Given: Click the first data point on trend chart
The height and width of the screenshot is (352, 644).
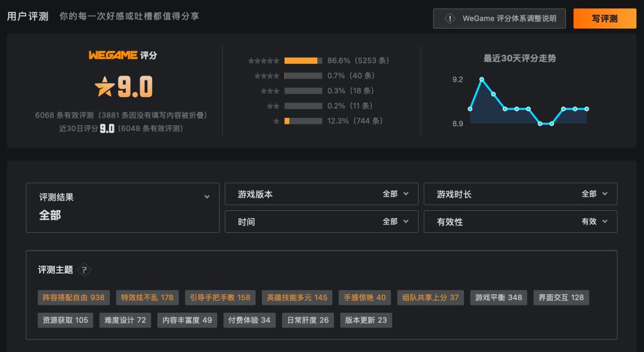Looking at the screenshot, I should pos(470,109).
